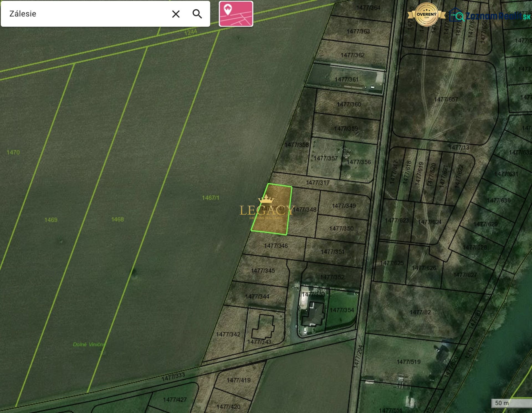Click parcel label 1477/363
This screenshot has width=532, height=413.
[358, 31]
